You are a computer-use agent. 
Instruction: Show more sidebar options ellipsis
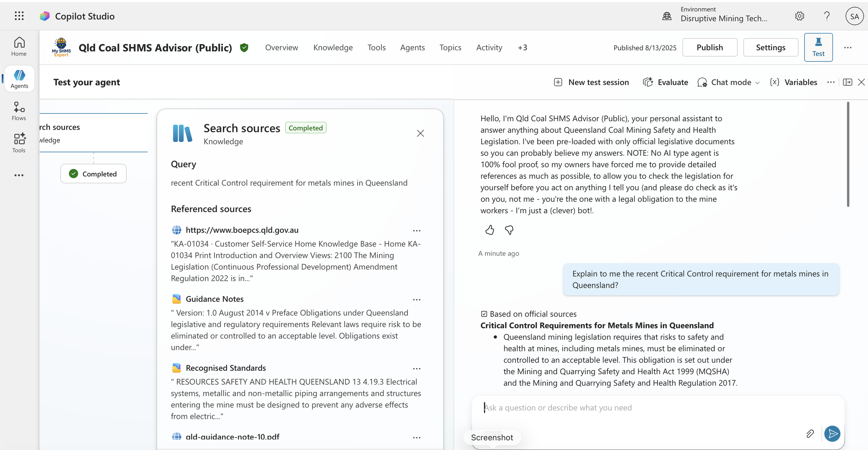point(19,175)
